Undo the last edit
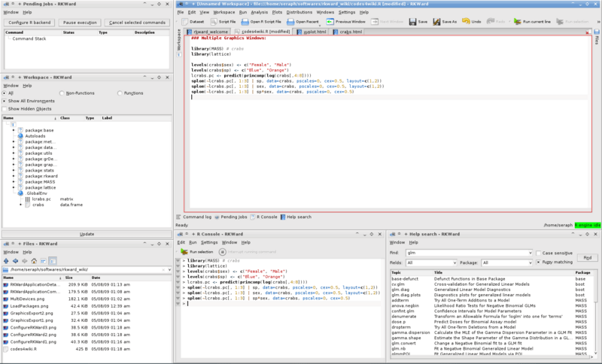The height and width of the screenshot is (364, 602). coord(472,22)
